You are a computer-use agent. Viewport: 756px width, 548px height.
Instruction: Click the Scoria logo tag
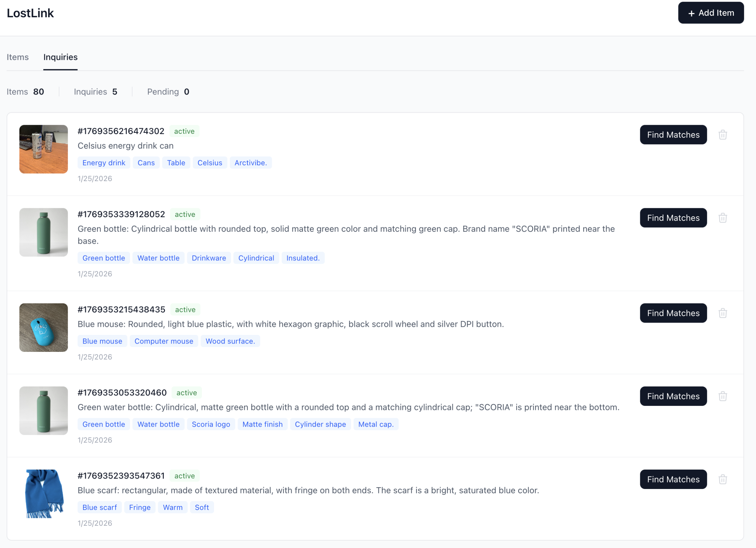click(x=211, y=424)
